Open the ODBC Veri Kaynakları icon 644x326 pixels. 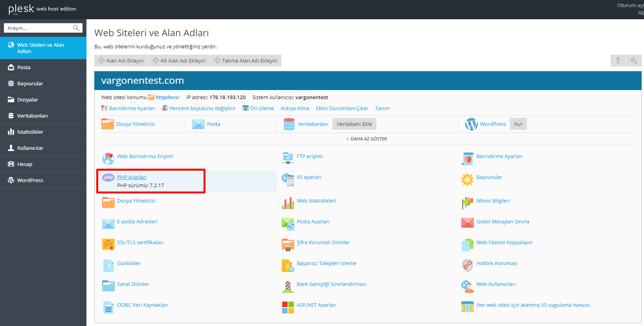coord(108,307)
